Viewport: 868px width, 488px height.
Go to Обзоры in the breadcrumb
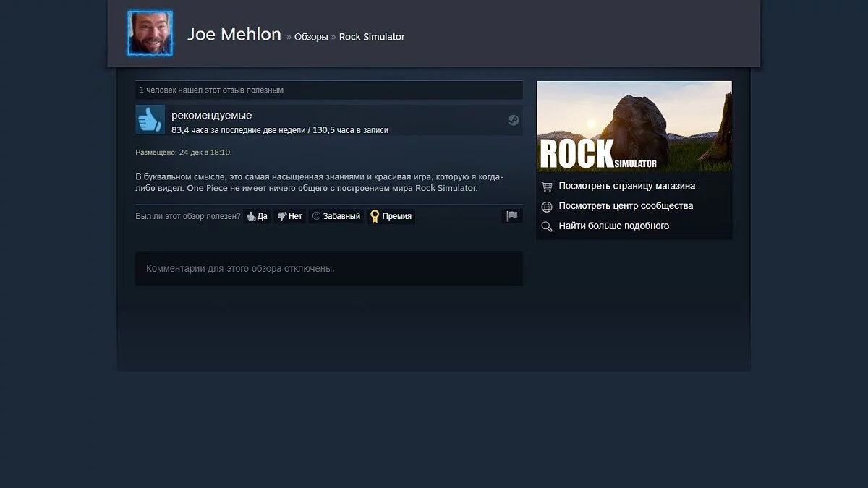311,37
